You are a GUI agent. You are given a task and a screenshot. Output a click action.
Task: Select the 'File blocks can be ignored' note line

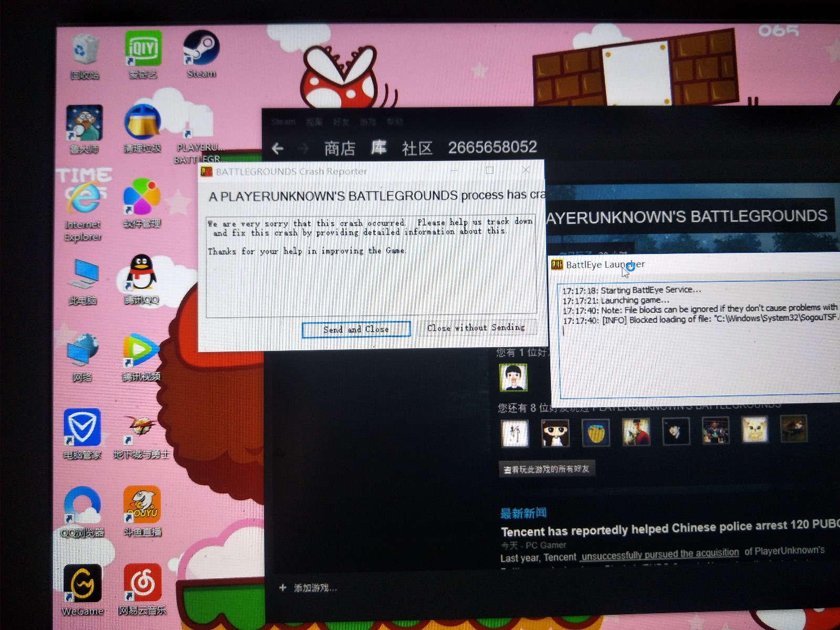(700, 309)
